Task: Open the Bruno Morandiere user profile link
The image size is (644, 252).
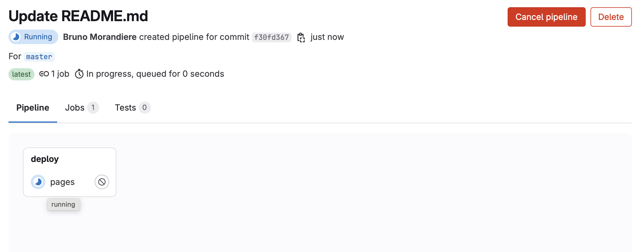Action: coord(100,37)
